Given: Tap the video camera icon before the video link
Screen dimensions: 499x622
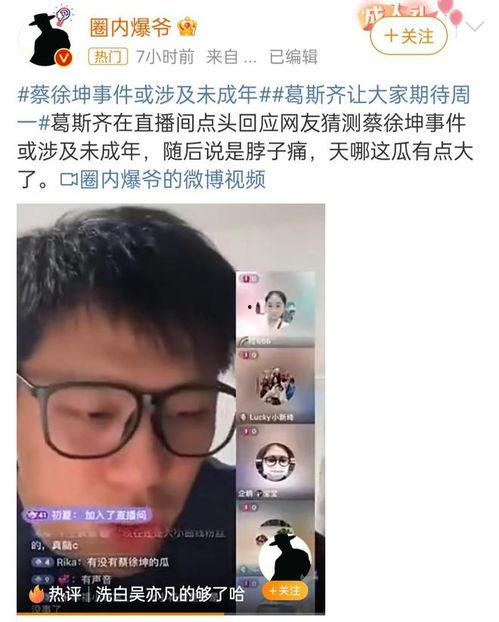Looking at the screenshot, I should point(69,179).
